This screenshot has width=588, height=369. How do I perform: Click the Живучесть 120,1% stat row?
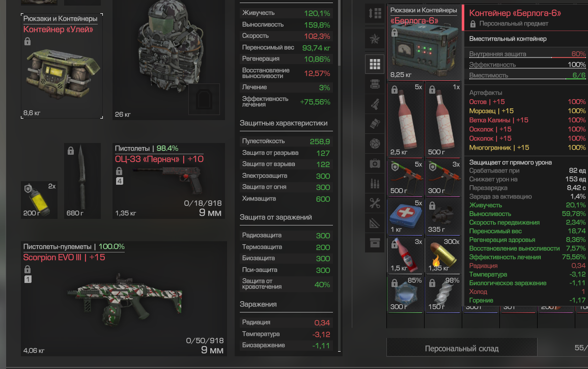pyautogui.click(x=286, y=13)
